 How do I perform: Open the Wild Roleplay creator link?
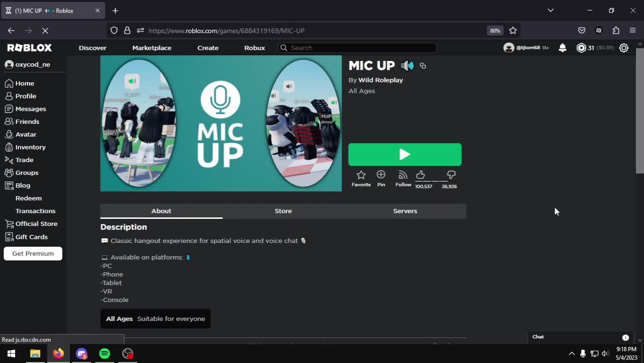tap(381, 80)
